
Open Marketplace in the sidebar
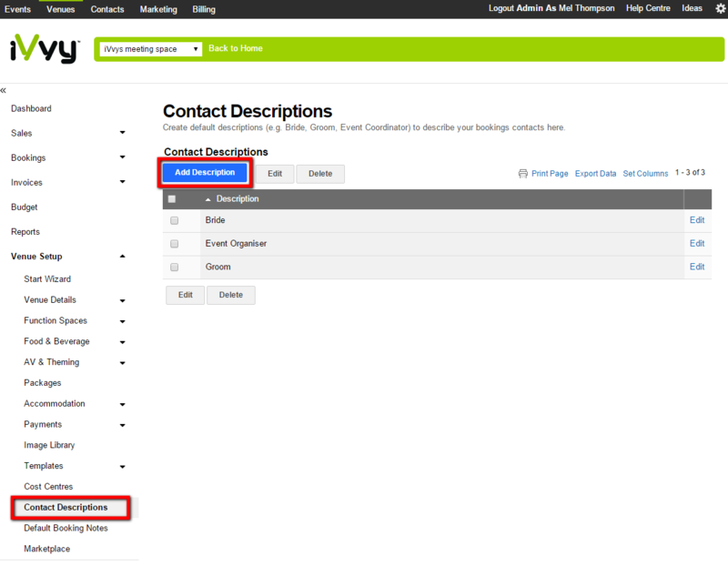tap(47, 549)
